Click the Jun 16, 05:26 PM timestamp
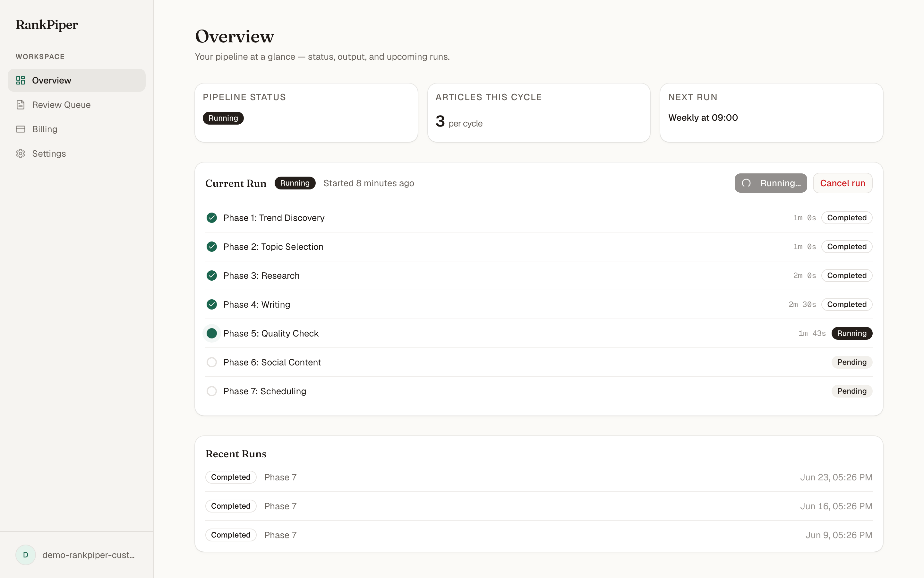This screenshot has height=578, width=924. coord(836,506)
